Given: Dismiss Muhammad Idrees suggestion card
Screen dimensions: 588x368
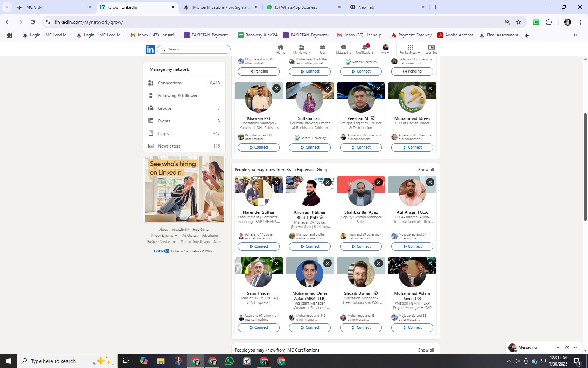Looking at the screenshot, I should coord(430,88).
